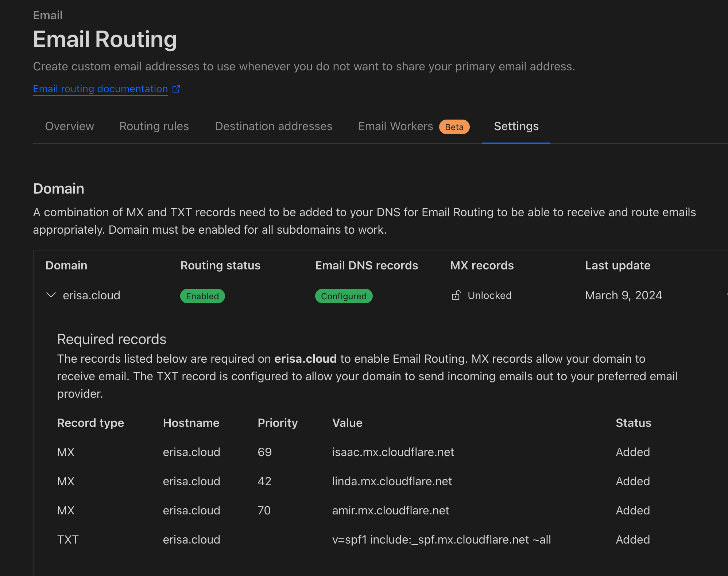
Task: Click the March 9, 2024 last update
Action: coord(623,295)
